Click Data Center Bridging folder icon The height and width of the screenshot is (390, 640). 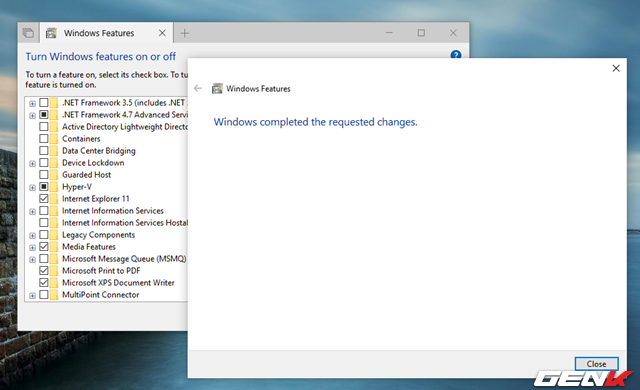pyautogui.click(x=54, y=151)
